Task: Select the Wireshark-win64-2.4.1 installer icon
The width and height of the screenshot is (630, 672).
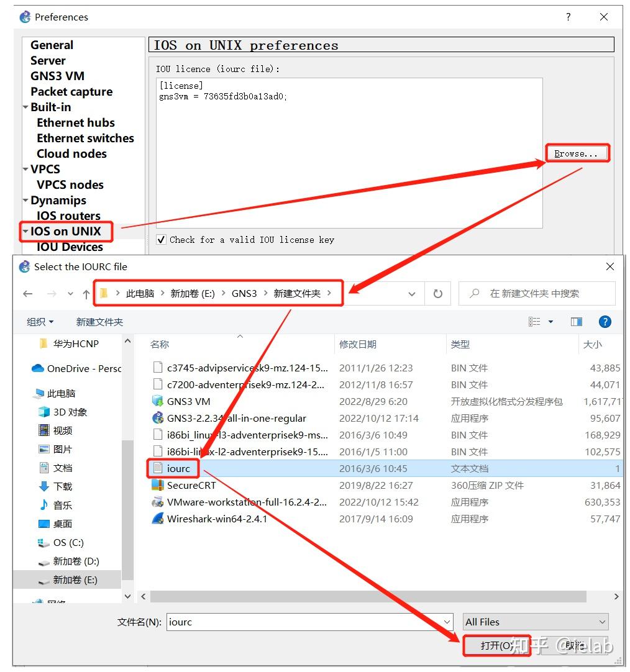Action: click(158, 519)
